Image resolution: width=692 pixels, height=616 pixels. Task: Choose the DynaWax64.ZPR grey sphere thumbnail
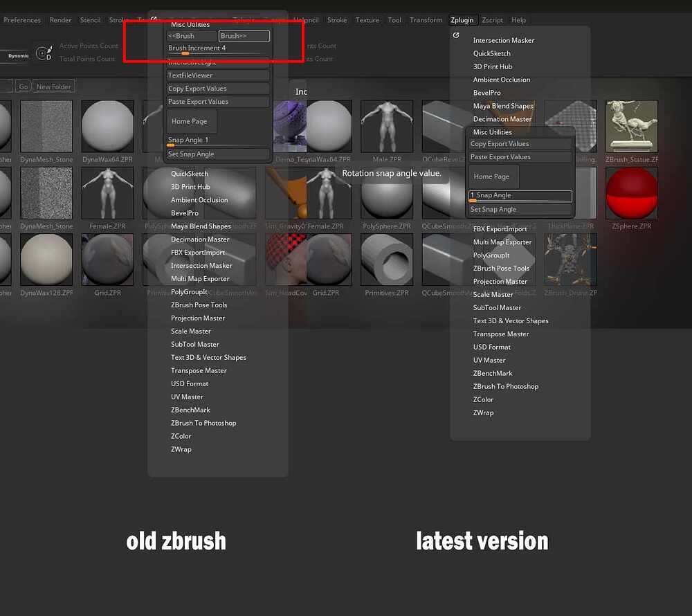click(108, 126)
